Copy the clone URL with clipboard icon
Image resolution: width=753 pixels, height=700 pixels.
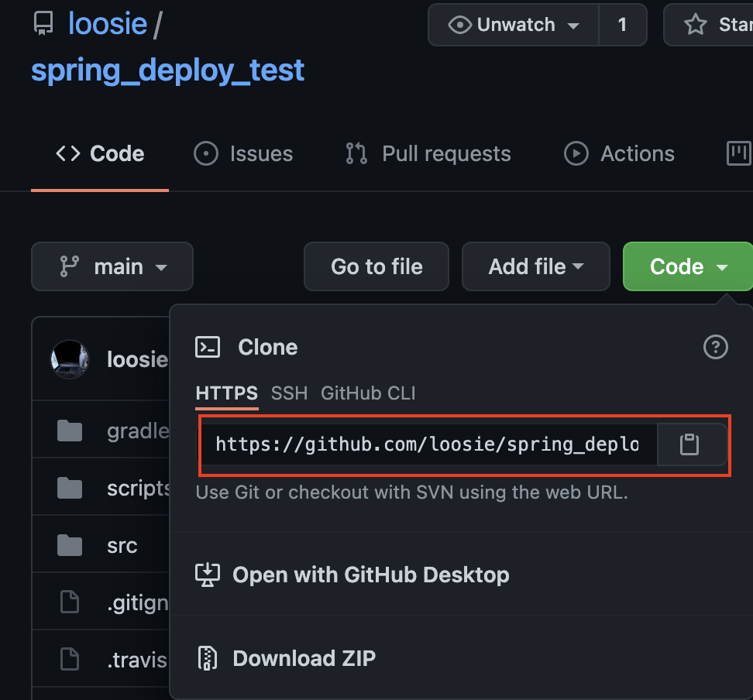[689, 444]
